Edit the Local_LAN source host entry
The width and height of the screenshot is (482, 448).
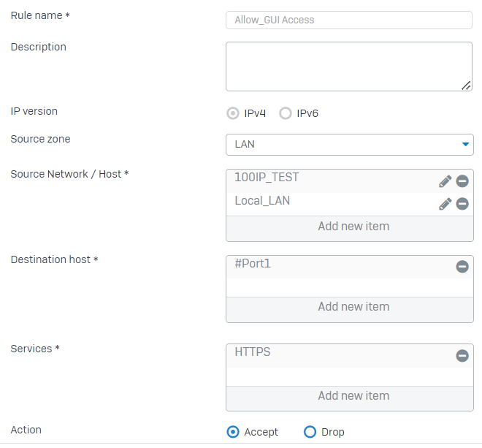(x=445, y=204)
